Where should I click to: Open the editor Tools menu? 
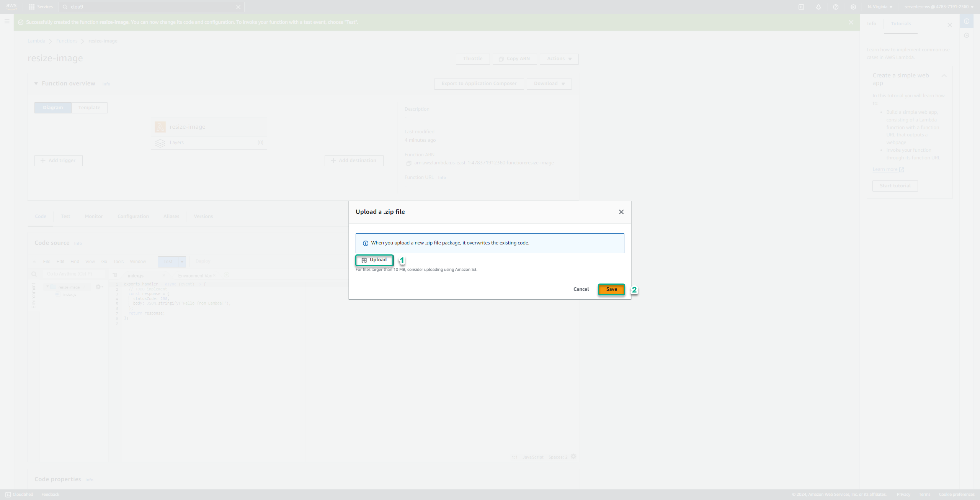coord(118,262)
